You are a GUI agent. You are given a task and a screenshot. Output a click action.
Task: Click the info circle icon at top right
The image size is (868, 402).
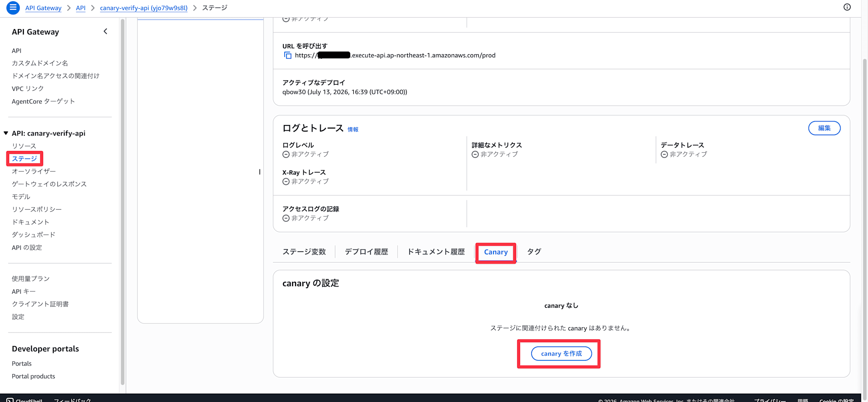(x=847, y=7)
